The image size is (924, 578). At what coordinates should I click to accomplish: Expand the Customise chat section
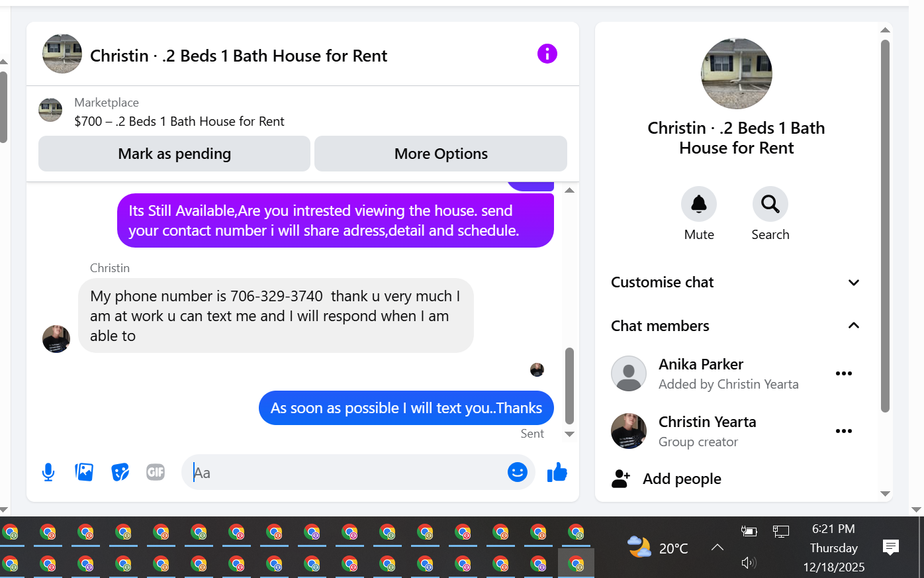point(736,283)
